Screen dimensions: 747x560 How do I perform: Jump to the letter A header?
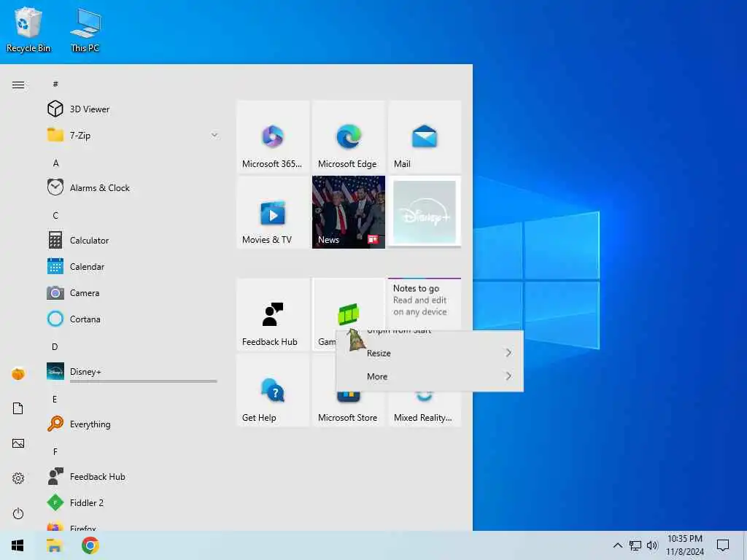click(x=55, y=163)
